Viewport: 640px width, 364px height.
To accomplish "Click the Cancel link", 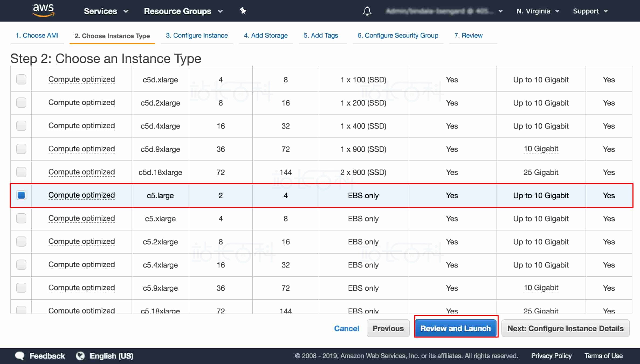I will pyautogui.click(x=346, y=328).
